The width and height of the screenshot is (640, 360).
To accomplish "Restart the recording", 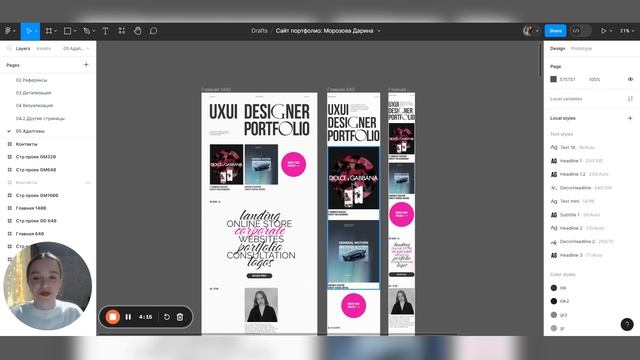I will tap(167, 317).
